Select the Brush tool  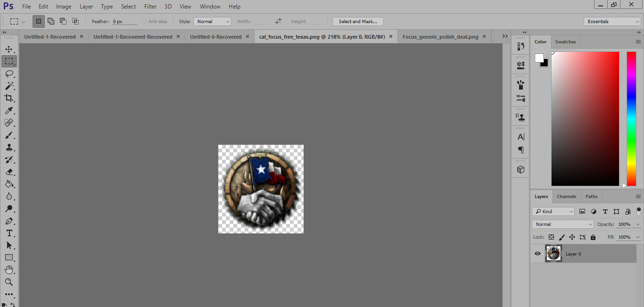[9, 135]
